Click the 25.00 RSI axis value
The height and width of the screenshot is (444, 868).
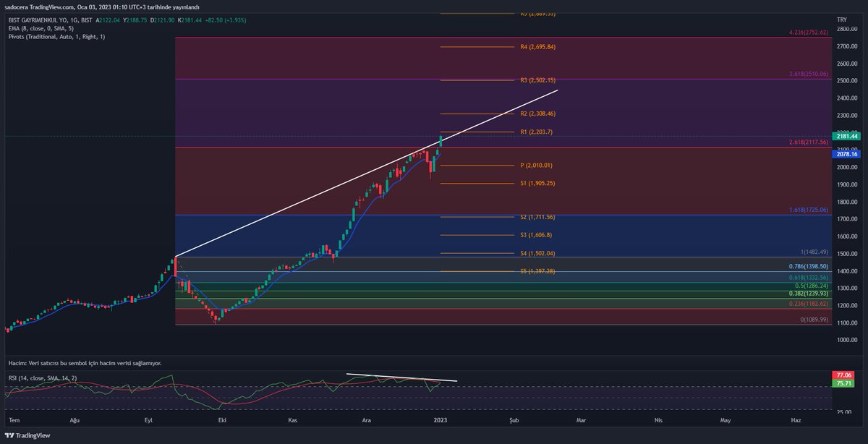click(843, 411)
